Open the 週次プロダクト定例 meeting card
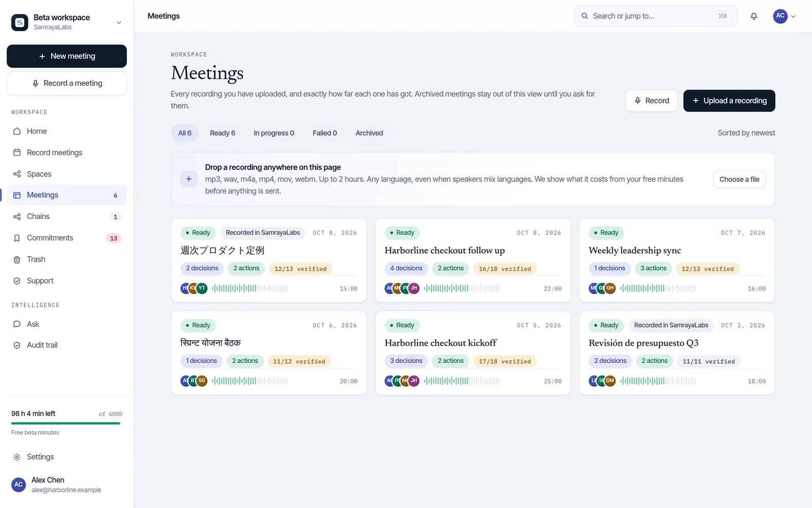 pos(269,260)
